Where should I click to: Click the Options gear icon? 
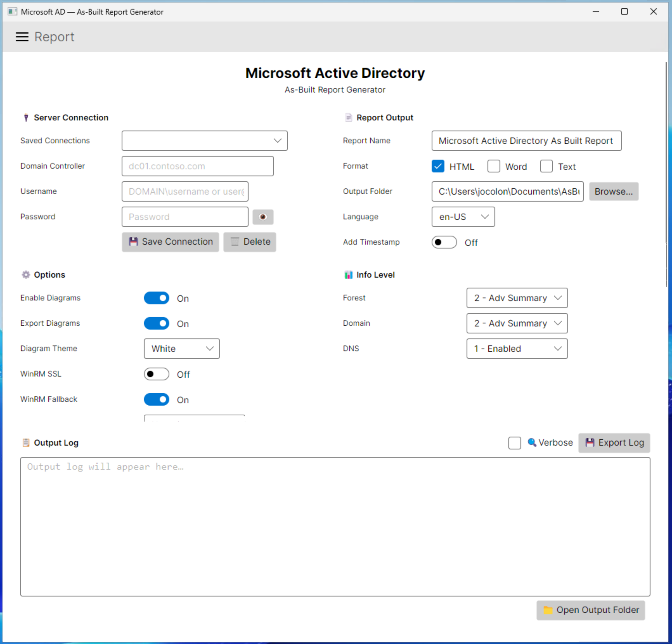tap(26, 274)
